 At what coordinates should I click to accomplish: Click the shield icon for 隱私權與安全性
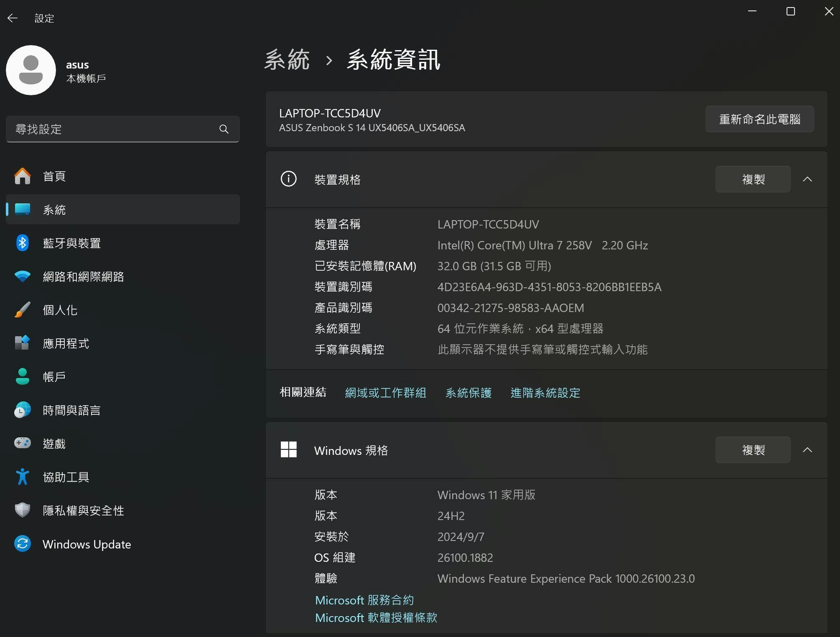point(23,510)
